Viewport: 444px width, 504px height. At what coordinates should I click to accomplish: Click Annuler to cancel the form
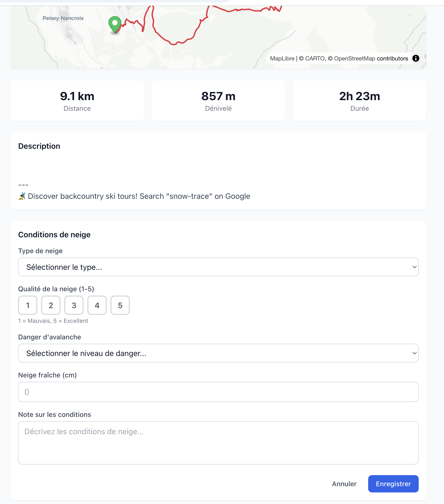point(344,484)
